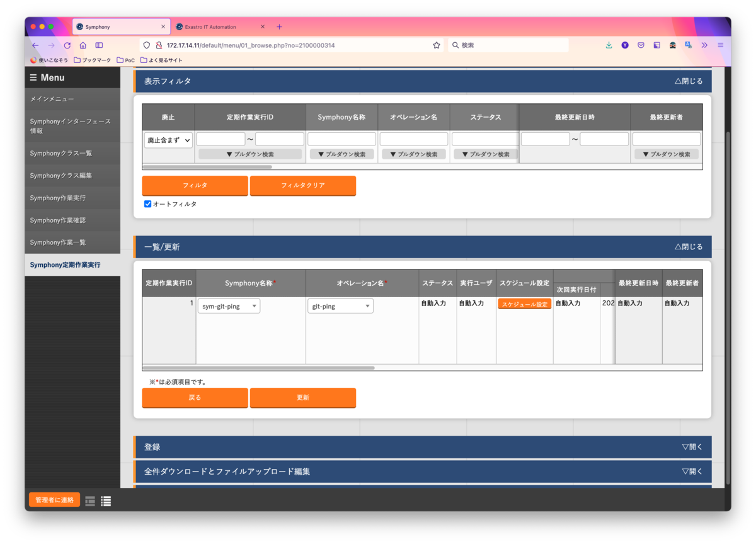
Task: Click the masked-face extension icon
Action: click(x=673, y=45)
